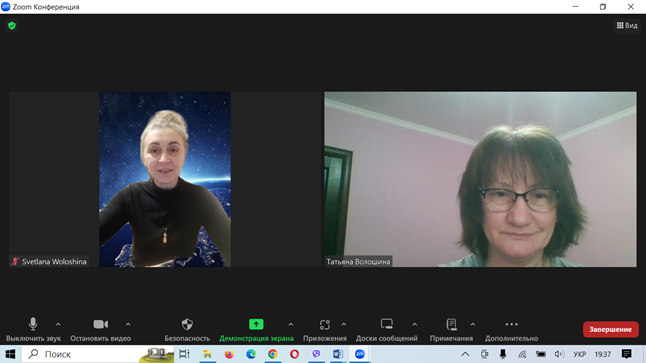Viewport: 646px width, 363px height.
Task: Expand the arrow next to Приложения
Action: (x=344, y=325)
